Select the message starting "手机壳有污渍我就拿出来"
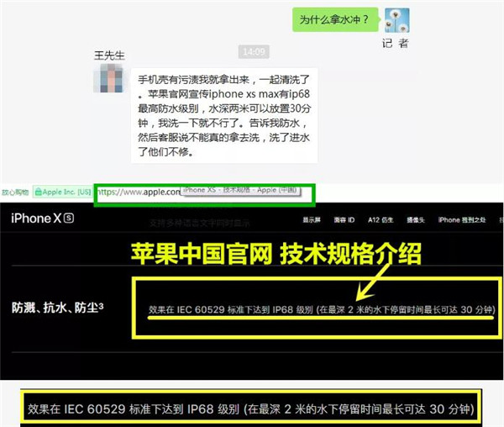 click(224, 115)
